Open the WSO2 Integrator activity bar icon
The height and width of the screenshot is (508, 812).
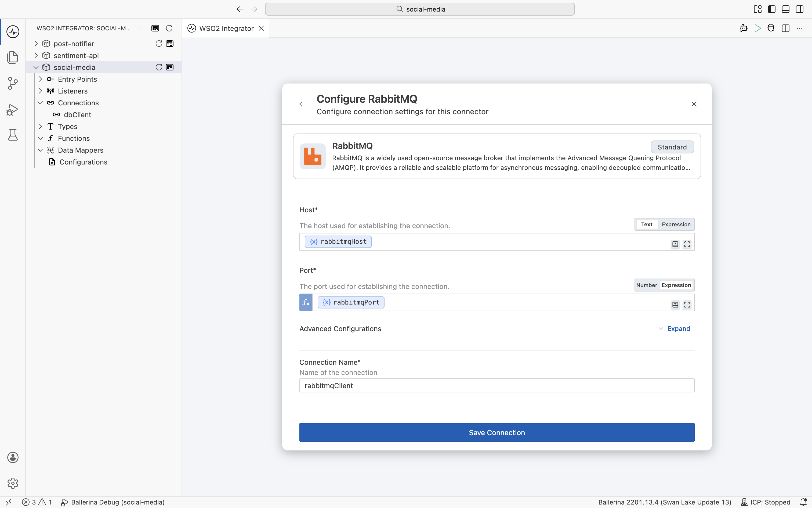(x=13, y=32)
